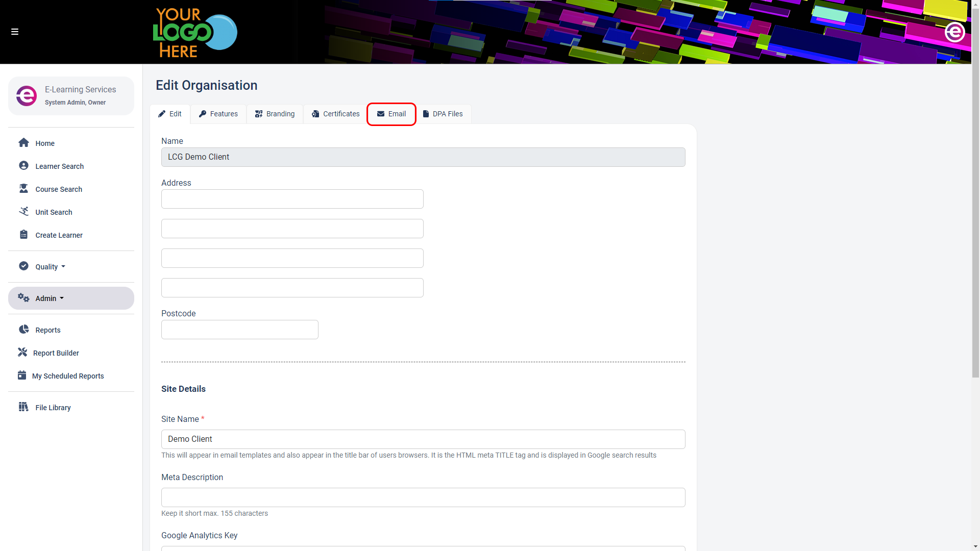Click the Email tab envelope icon

click(381, 114)
